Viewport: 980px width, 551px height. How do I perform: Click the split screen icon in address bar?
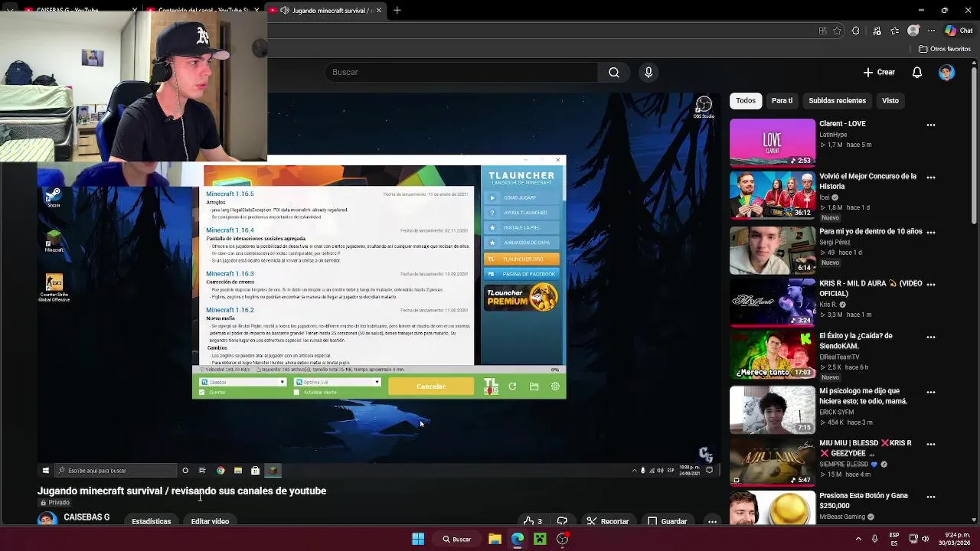click(823, 31)
